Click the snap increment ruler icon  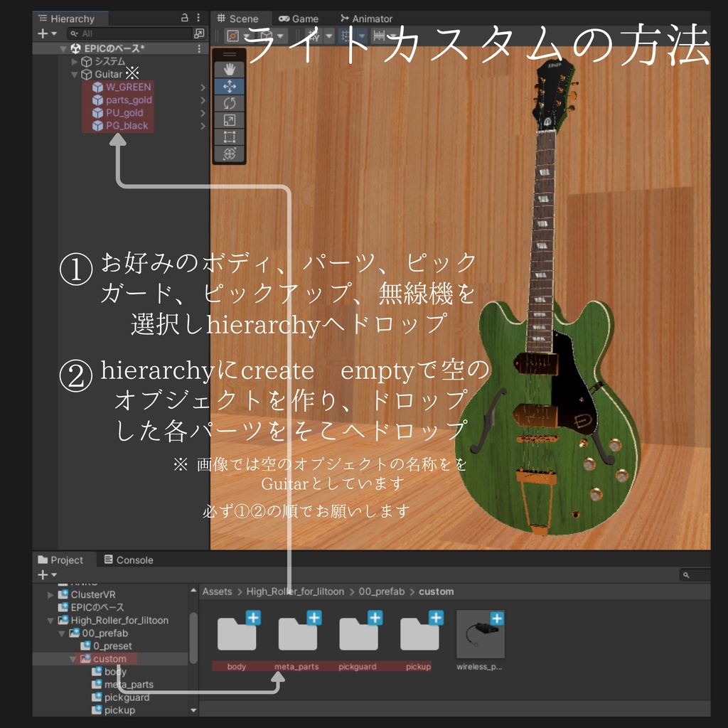pyautogui.click(x=380, y=36)
